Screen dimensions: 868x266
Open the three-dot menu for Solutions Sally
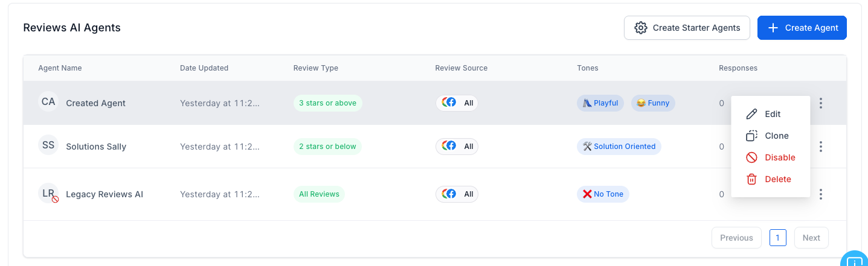click(820, 147)
